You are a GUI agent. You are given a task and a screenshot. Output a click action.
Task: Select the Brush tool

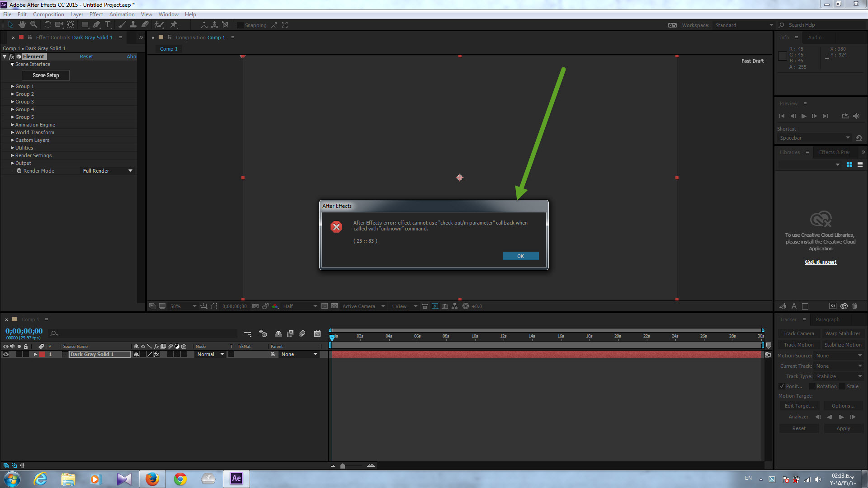[x=122, y=25]
